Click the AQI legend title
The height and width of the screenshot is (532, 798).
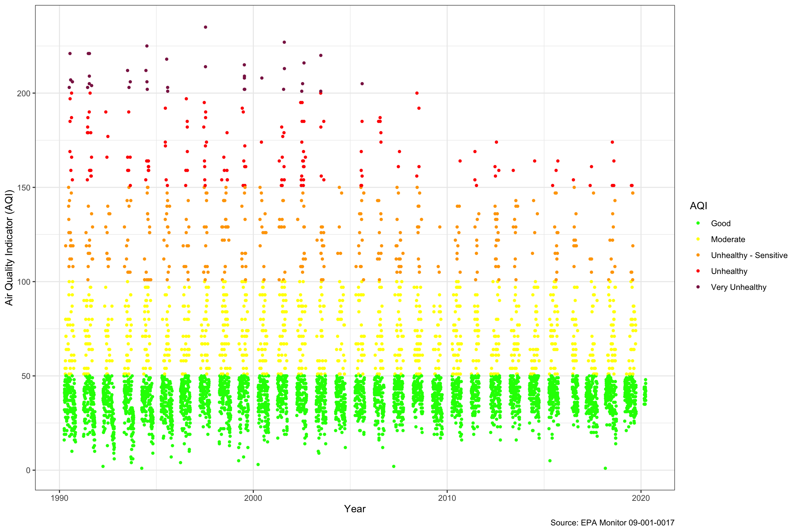coord(698,206)
